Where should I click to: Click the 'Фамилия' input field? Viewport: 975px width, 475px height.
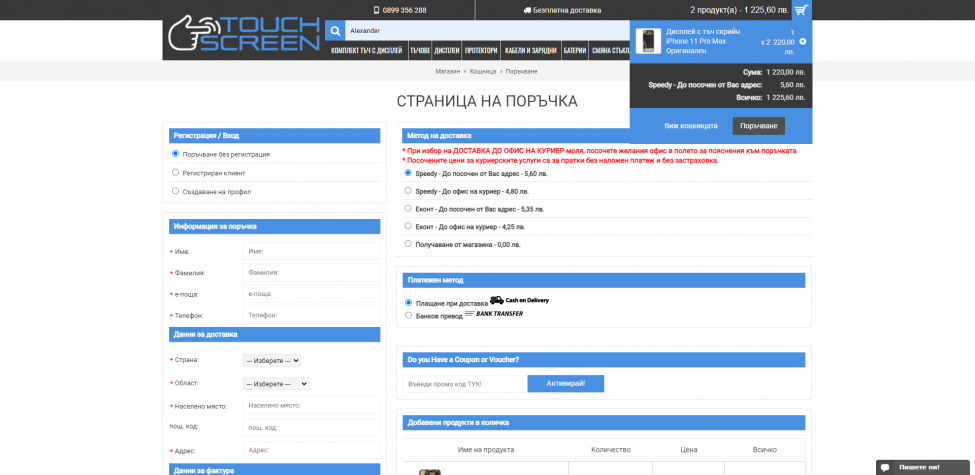[x=312, y=272]
